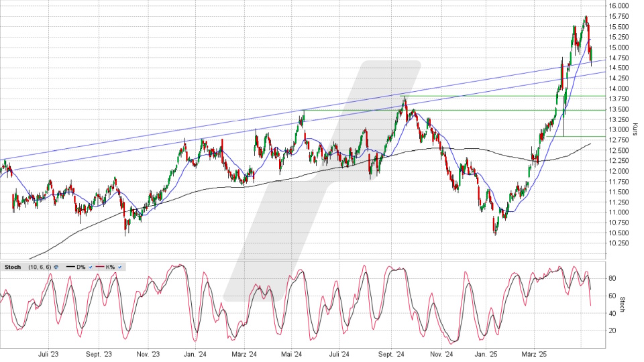Click the Jan. '24 date label
The image size is (644, 362).
[195, 354]
